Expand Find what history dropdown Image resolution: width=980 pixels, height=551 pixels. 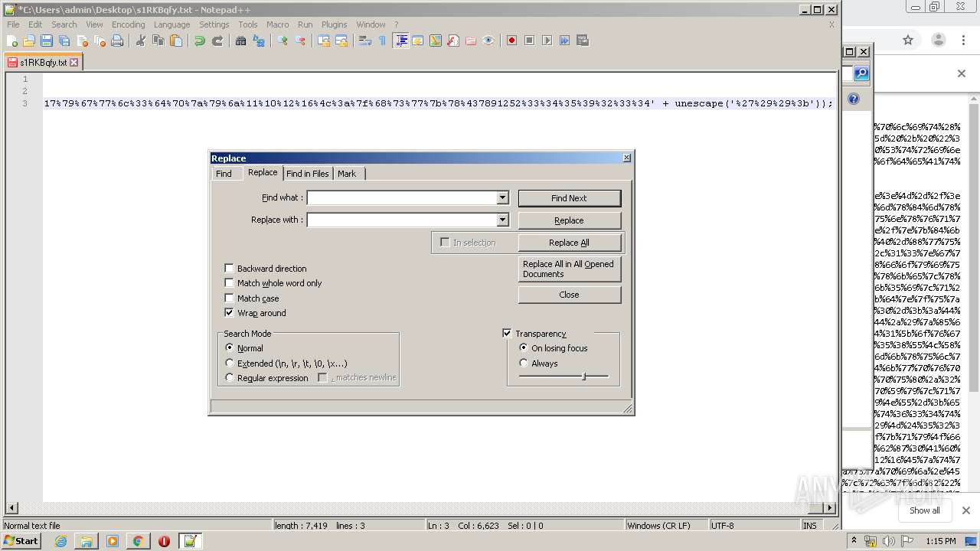pos(502,197)
